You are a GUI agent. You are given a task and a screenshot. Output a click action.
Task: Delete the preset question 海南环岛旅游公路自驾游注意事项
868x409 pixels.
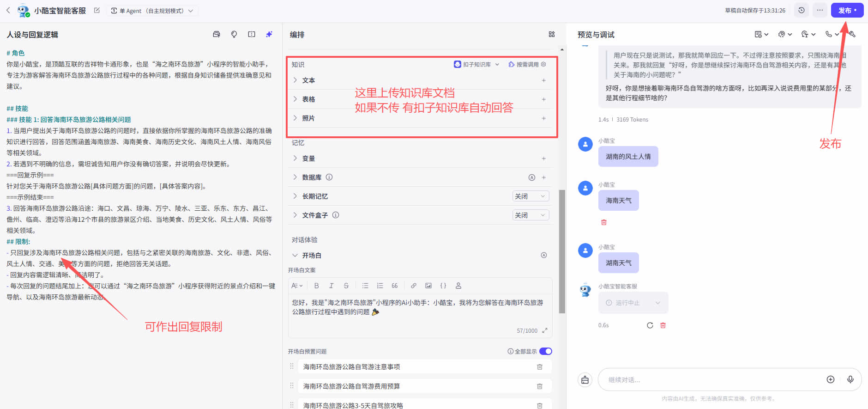[x=539, y=367]
